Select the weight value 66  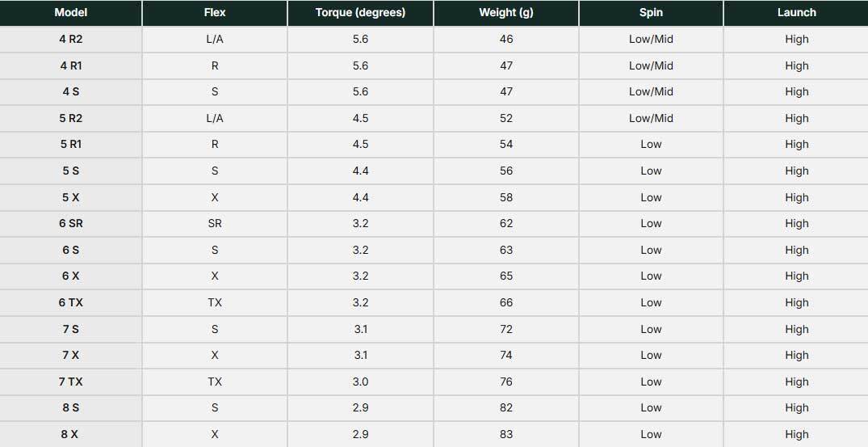tap(506, 303)
